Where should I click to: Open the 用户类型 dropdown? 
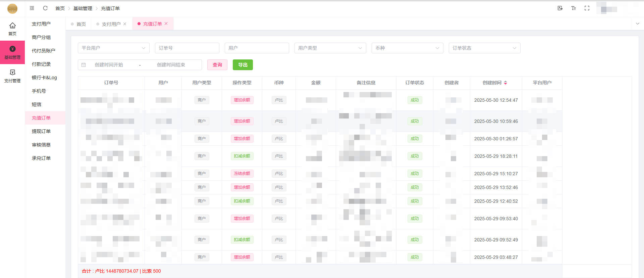point(330,48)
